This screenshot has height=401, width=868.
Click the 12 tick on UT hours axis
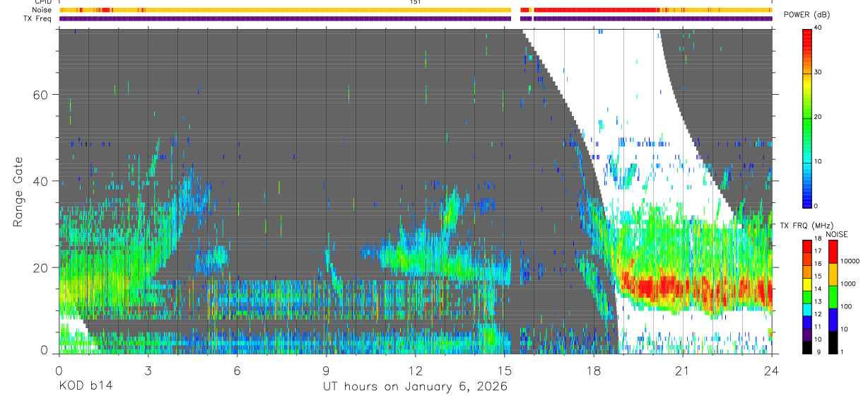tap(415, 369)
